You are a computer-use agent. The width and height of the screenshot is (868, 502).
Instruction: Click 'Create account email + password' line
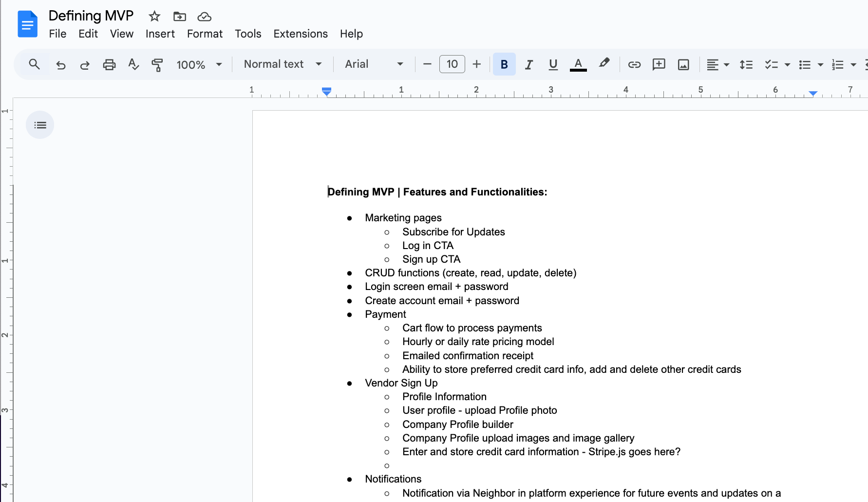tap(442, 301)
